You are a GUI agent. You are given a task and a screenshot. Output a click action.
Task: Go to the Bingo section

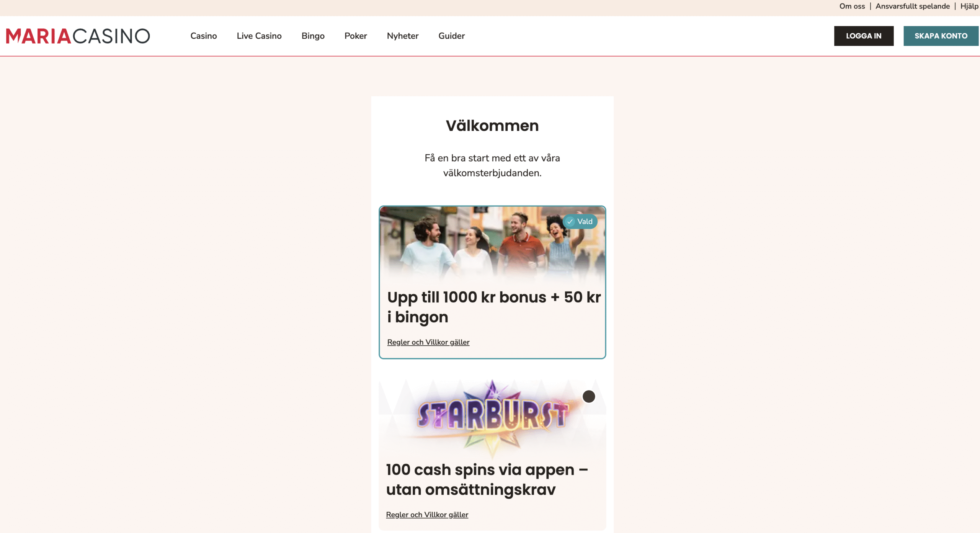(313, 36)
